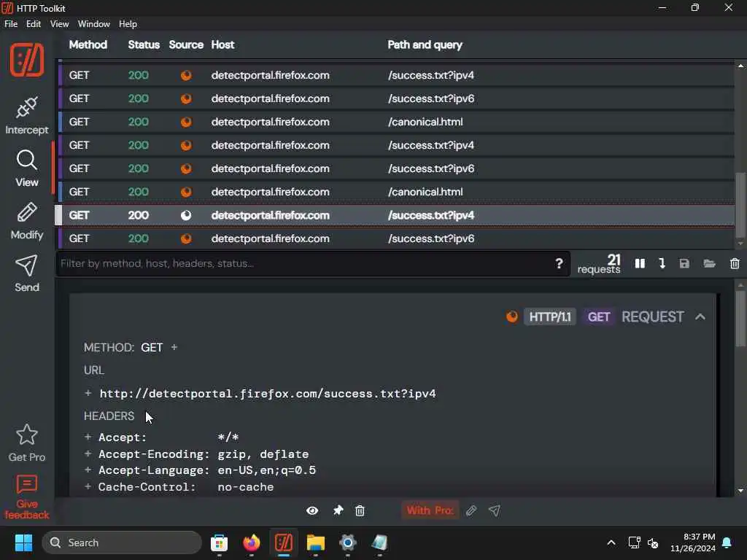
Task: Expand the Accept-Language header plus
Action: pyautogui.click(x=88, y=470)
